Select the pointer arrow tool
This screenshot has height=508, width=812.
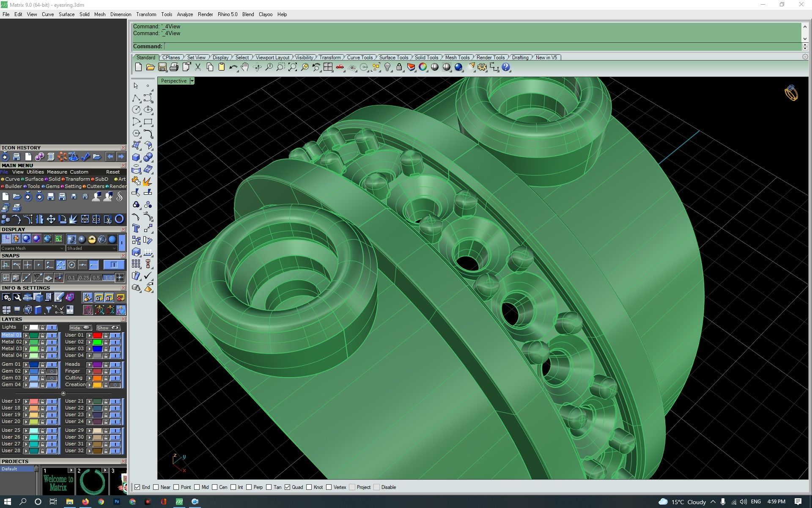point(136,86)
